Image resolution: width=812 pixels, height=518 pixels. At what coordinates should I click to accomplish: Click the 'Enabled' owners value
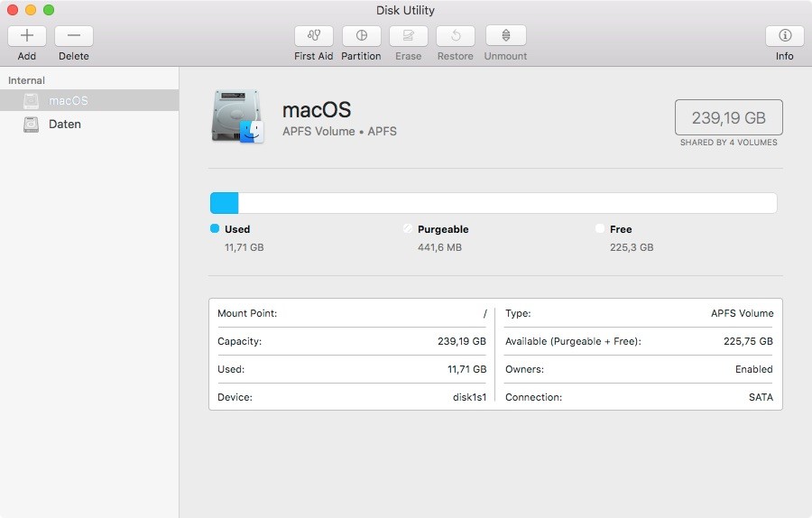tap(754, 369)
